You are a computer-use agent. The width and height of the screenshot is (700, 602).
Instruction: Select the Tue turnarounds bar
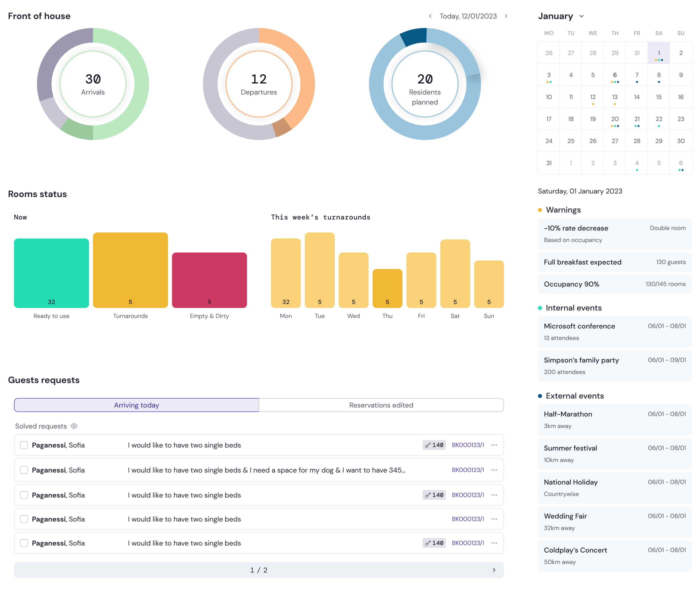[319, 270]
